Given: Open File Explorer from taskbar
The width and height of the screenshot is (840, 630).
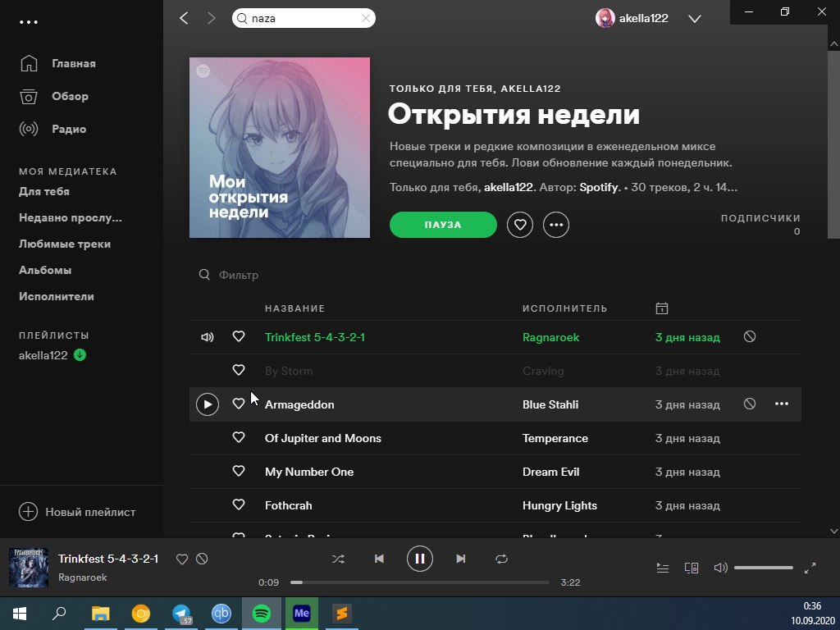Looking at the screenshot, I should point(100,614).
